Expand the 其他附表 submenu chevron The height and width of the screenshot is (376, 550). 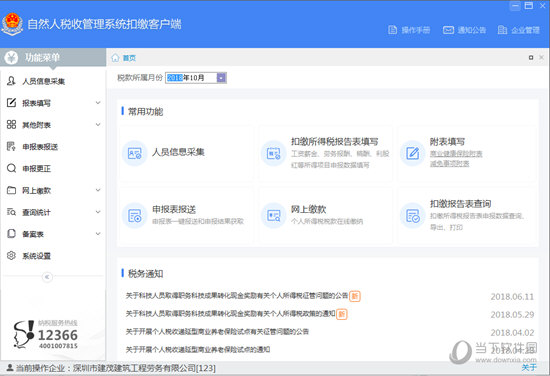tap(98, 125)
